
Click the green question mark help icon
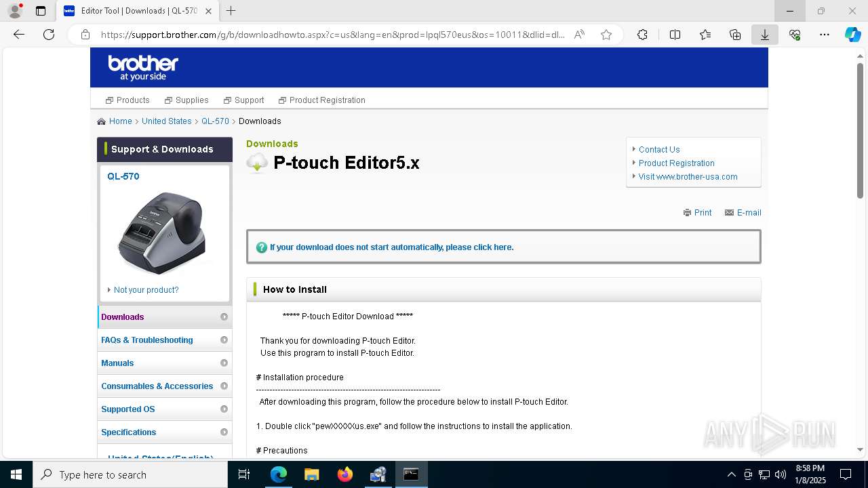click(262, 247)
